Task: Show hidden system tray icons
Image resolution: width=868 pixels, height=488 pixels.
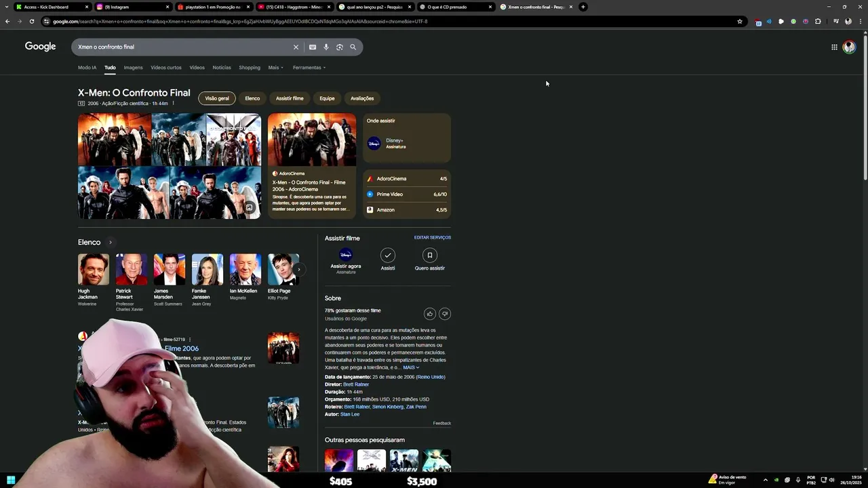Action: coord(766,480)
